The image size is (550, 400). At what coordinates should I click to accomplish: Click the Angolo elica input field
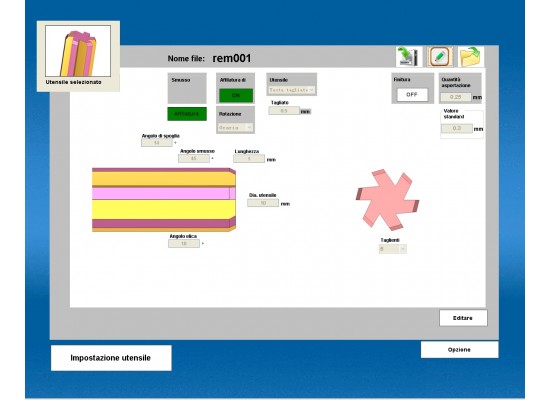pyautogui.click(x=184, y=244)
